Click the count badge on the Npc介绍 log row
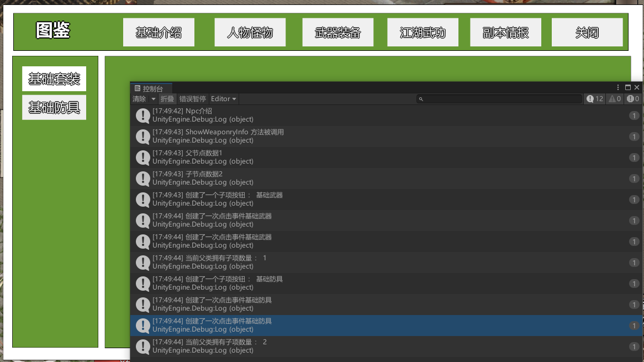 tap(634, 116)
